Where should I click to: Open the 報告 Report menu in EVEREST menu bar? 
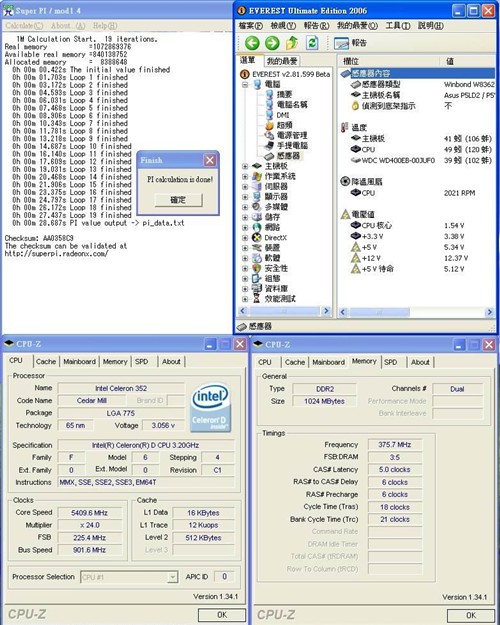click(x=316, y=26)
